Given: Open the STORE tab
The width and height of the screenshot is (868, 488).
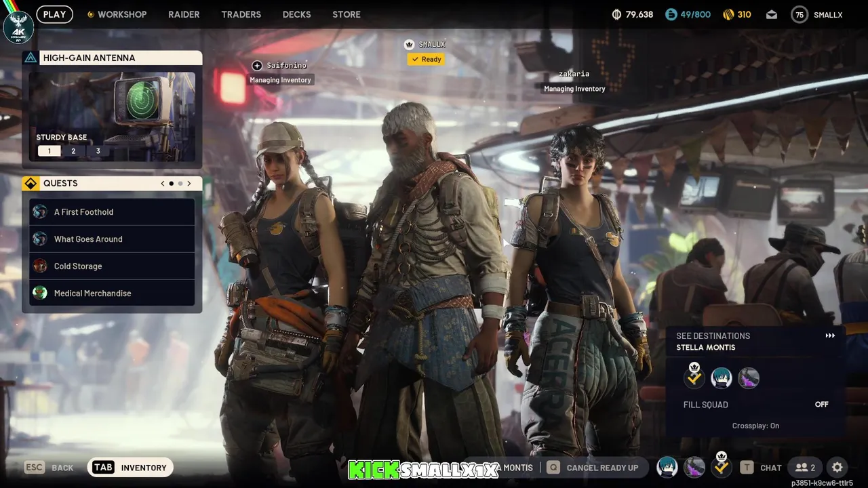Looking at the screenshot, I should point(347,14).
